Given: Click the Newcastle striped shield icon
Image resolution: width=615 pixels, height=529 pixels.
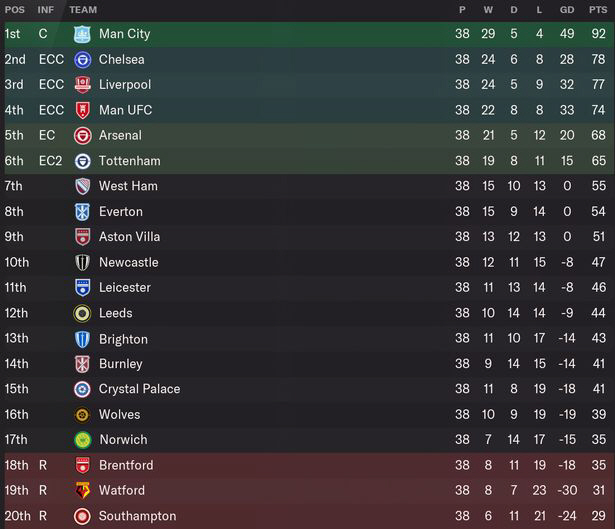Looking at the screenshot, I should [x=82, y=262].
